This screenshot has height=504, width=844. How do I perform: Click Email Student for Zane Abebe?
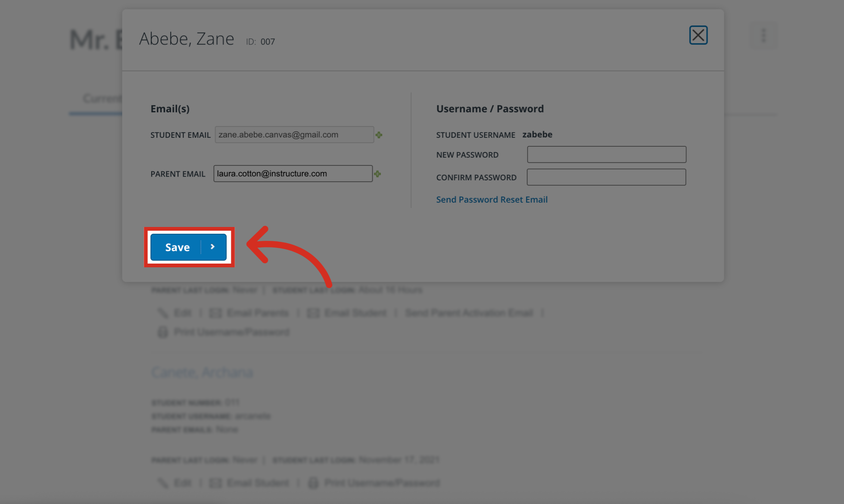tap(347, 313)
